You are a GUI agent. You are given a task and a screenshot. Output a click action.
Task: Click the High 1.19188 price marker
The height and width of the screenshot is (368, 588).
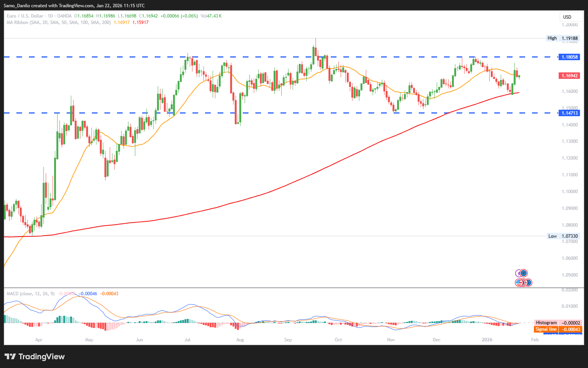(x=562, y=38)
